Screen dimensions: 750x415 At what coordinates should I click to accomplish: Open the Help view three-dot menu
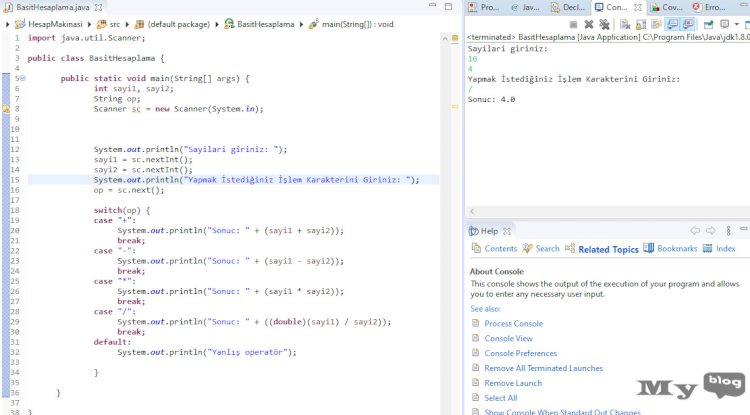click(726, 231)
